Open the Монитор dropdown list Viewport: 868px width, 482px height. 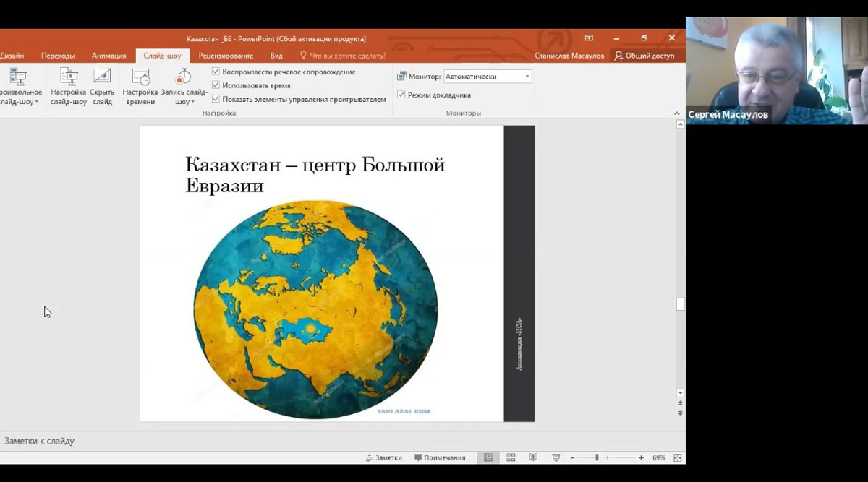pyautogui.click(x=527, y=77)
